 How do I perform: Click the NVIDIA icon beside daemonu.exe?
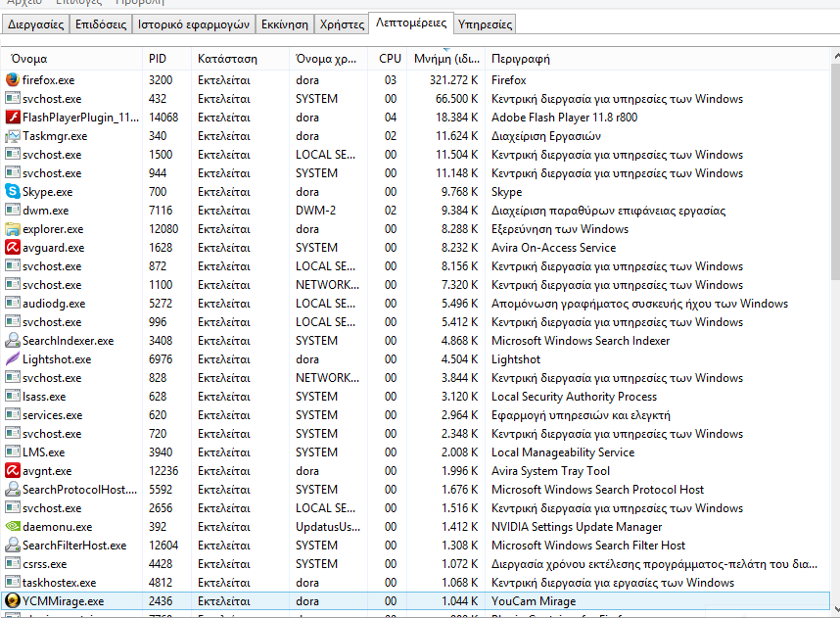pos(13,526)
